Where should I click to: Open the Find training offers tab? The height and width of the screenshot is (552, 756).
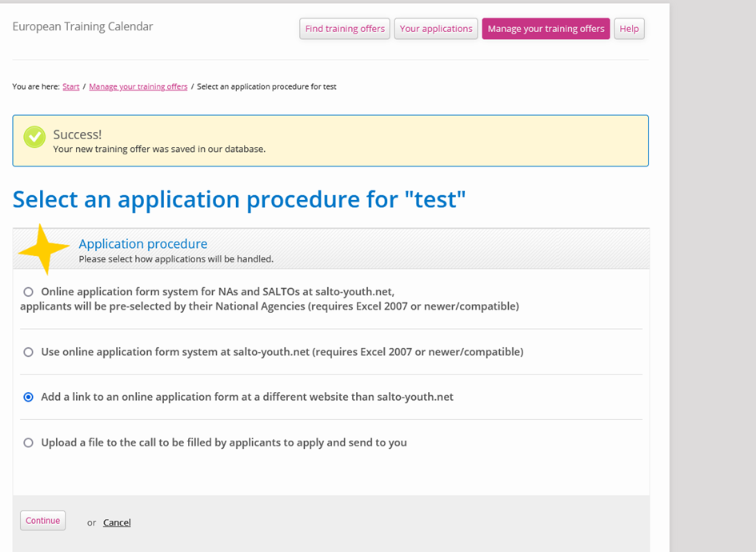tap(345, 29)
